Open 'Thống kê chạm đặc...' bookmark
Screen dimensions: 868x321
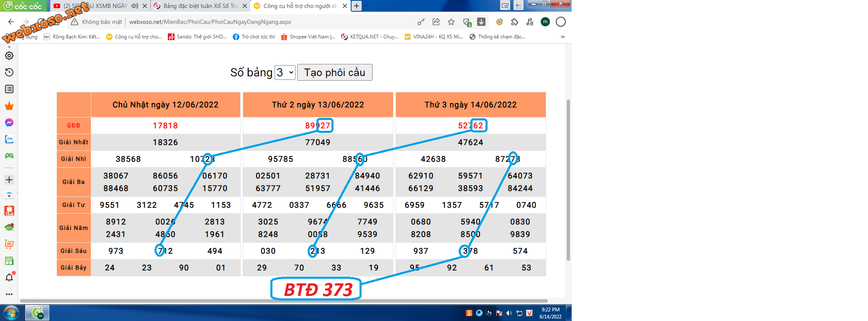click(x=498, y=37)
